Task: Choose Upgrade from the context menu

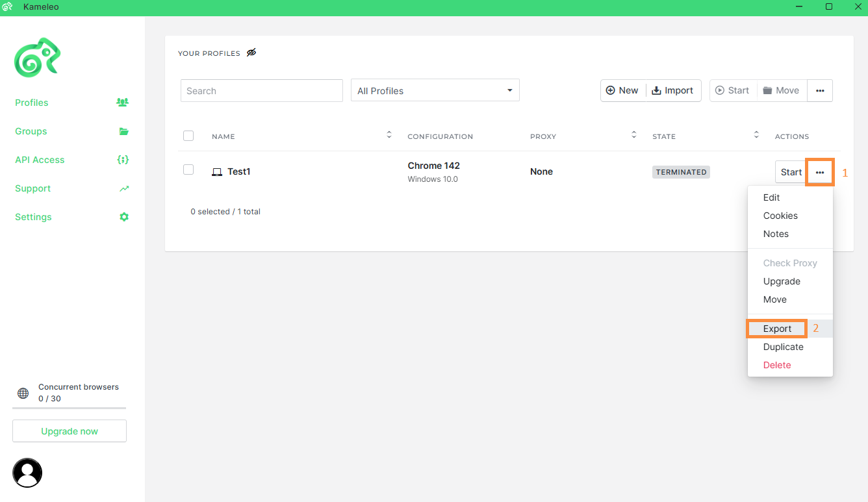Action: (x=790, y=281)
